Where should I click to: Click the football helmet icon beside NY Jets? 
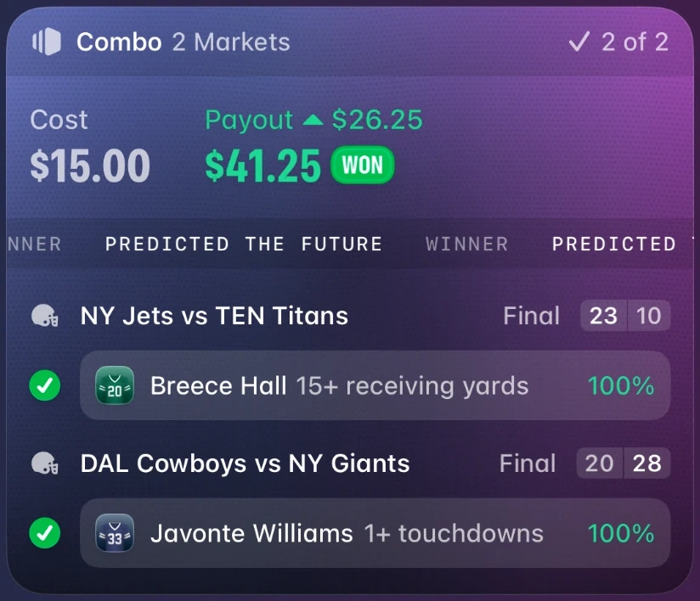tap(45, 316)
